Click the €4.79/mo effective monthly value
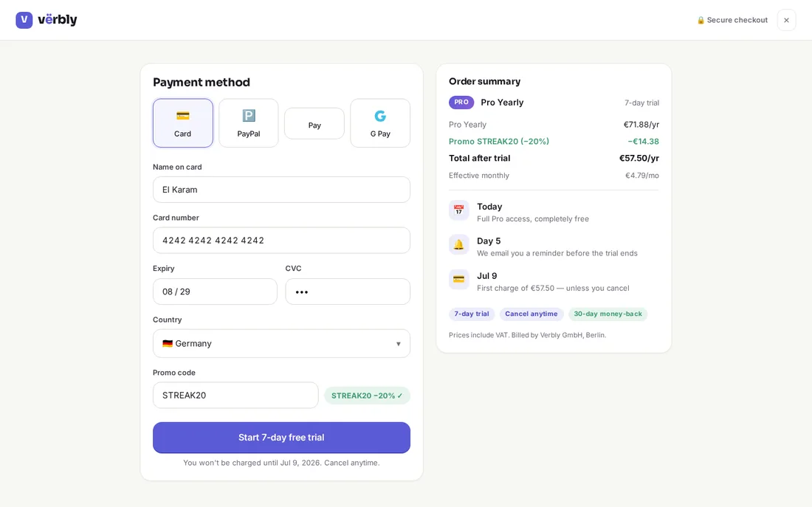Screen dimensions: 812x507 (642, 176)
